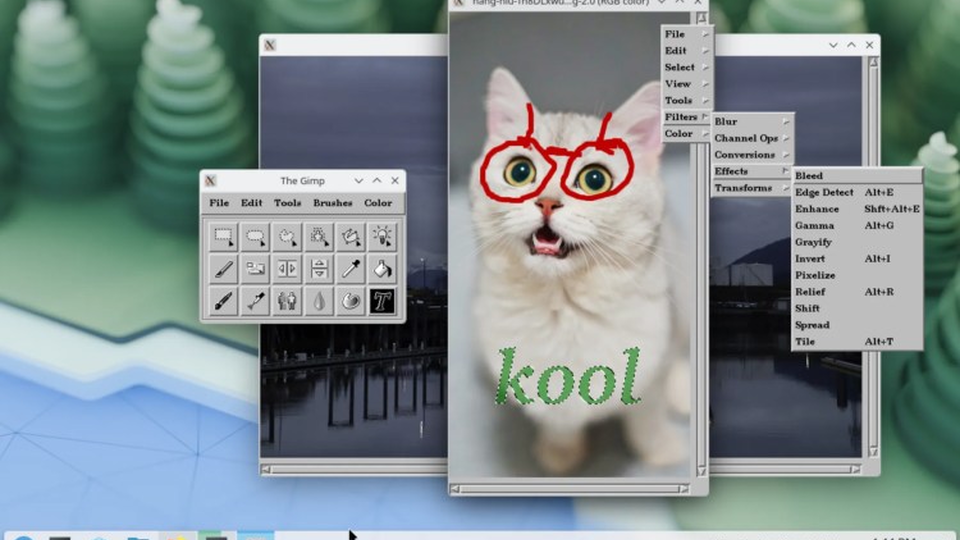Image resolution: width=960 pixels, height=540 pixels.
Task: Choose the Spread effect
Action: pyautogui.click(x=857, y=324)
